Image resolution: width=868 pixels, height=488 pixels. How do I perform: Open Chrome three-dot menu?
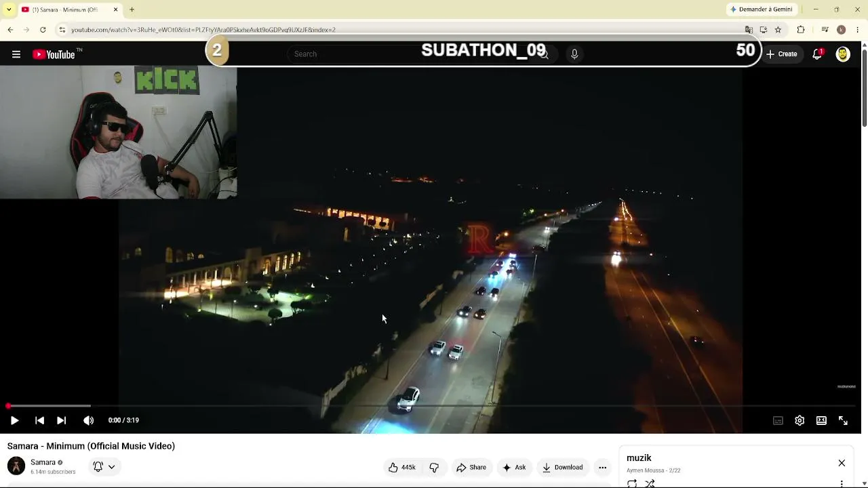(x=858, y=30)
